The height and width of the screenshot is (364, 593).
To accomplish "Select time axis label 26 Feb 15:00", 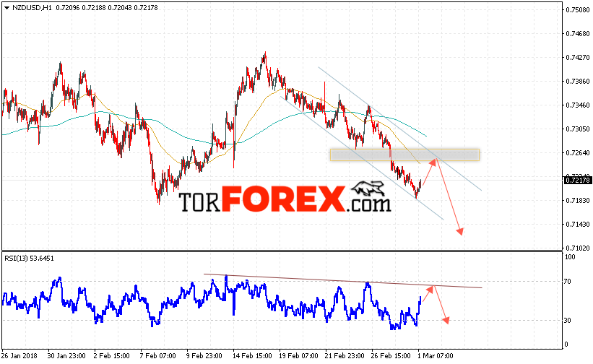I will 391,355.
